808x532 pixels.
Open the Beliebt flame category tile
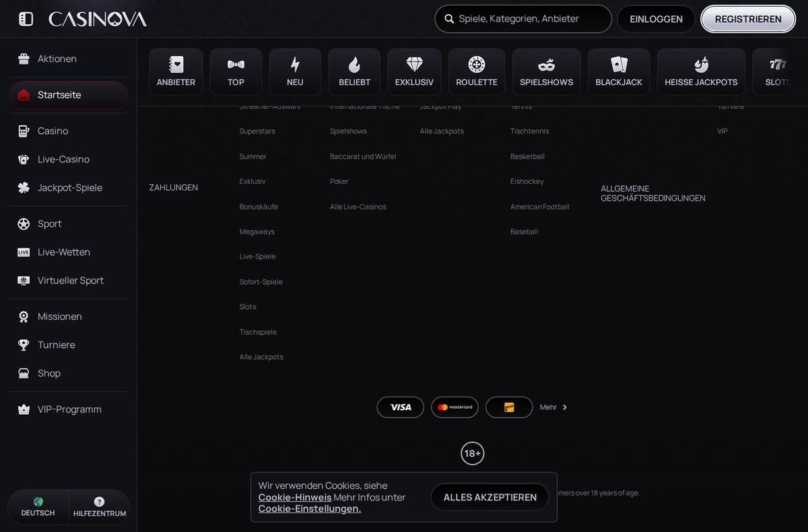(x=354, y=71)
